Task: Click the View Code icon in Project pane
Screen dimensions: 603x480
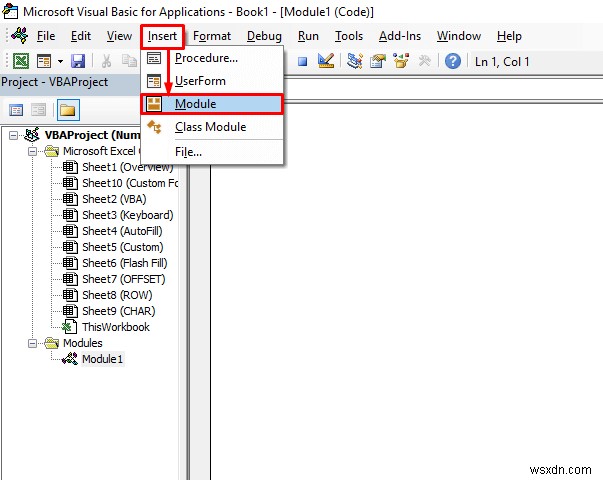Action: (x=16, y=110)
